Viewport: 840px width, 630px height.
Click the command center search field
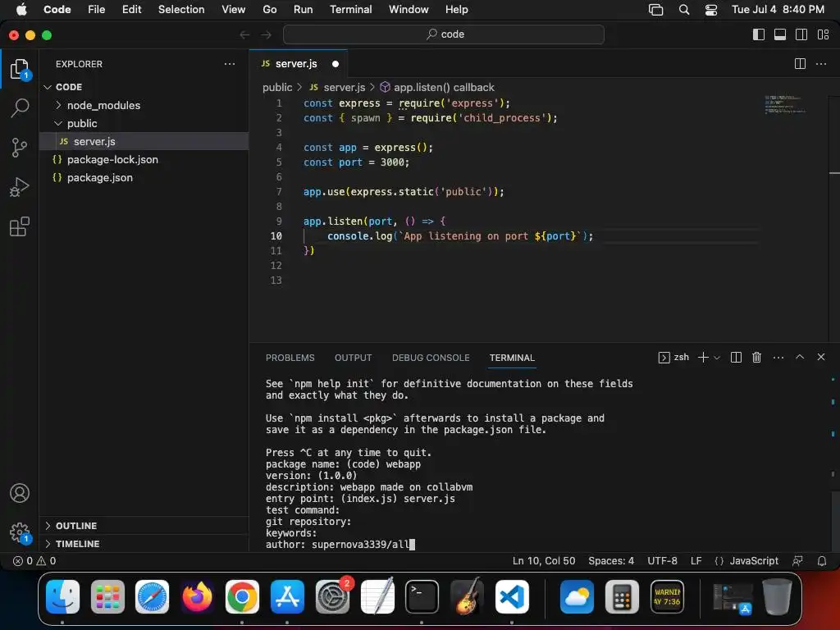[444, 34]
